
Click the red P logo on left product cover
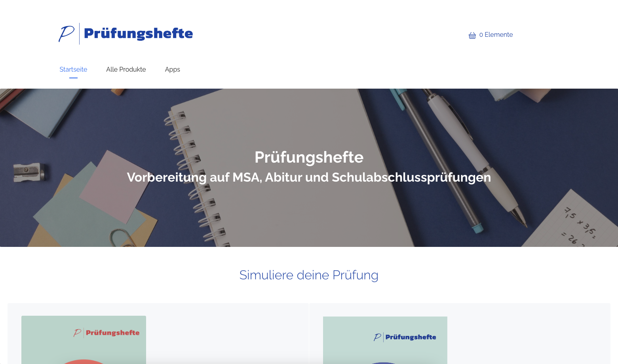tap(77, 333)
